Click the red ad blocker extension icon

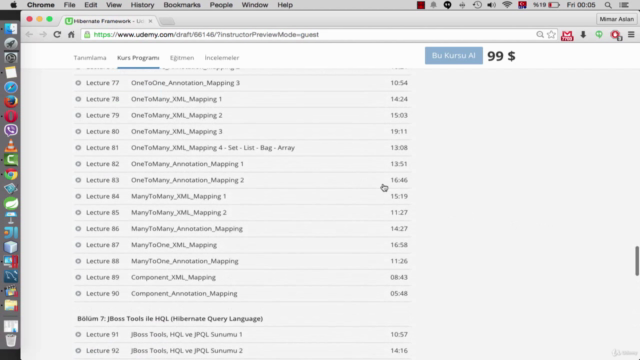[x=616, y=35]
